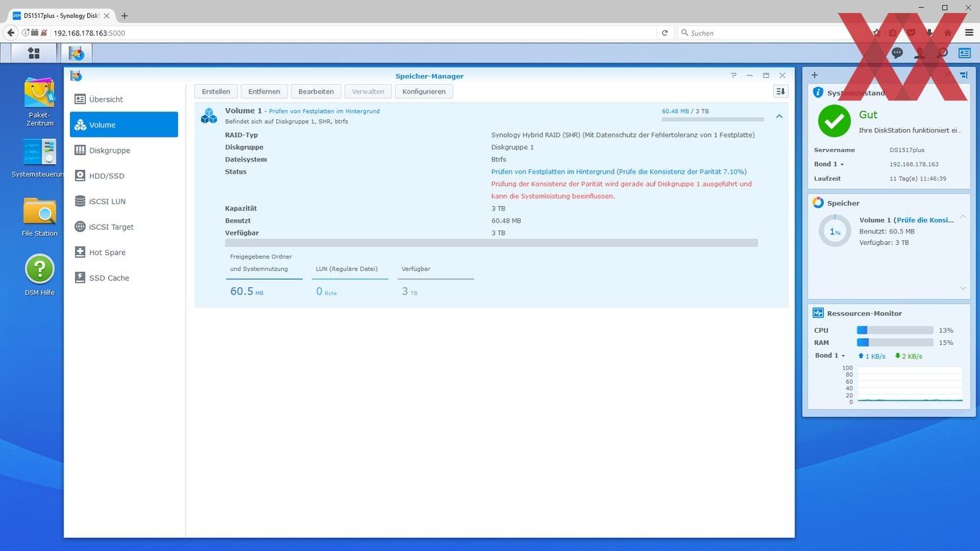Expand Speicher widget down arrow

tap(963, 288)
